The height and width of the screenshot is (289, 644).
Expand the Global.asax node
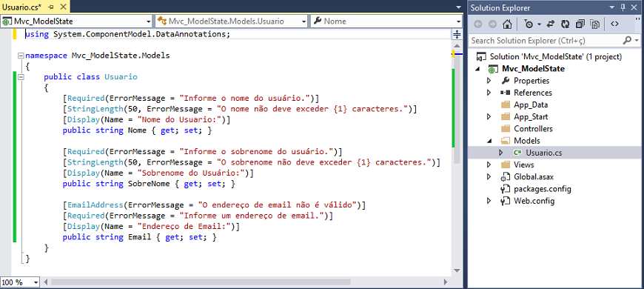489,177
